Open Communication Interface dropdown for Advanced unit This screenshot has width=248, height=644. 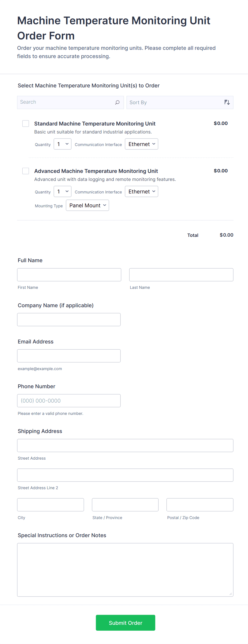141,192
